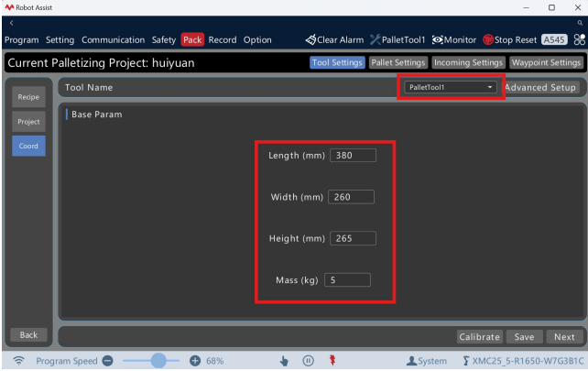Screen dimensions: 588x371
Task: Click the Advanced Setup button
Action: [x=540, y=87]
